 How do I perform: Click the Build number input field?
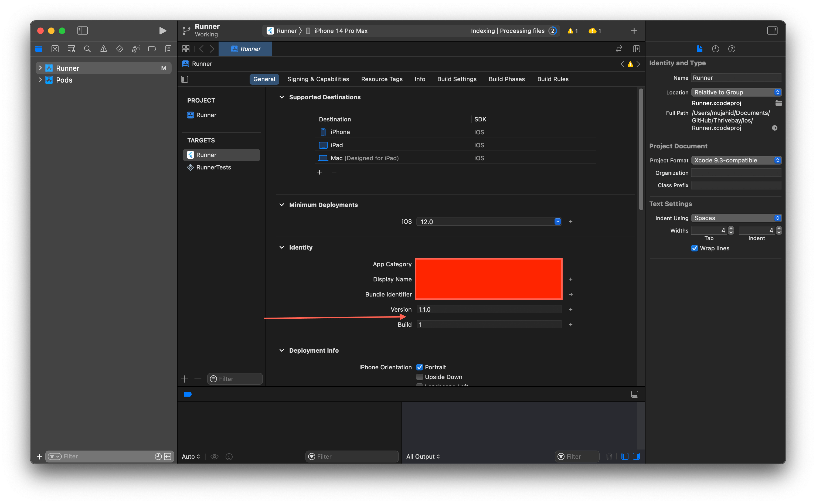(489, 325)
